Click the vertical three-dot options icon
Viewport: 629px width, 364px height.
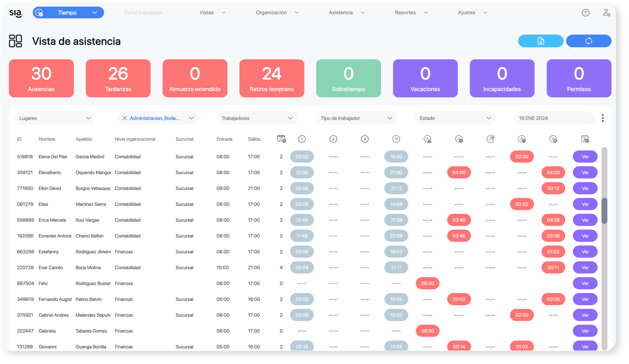coord(602,118)
